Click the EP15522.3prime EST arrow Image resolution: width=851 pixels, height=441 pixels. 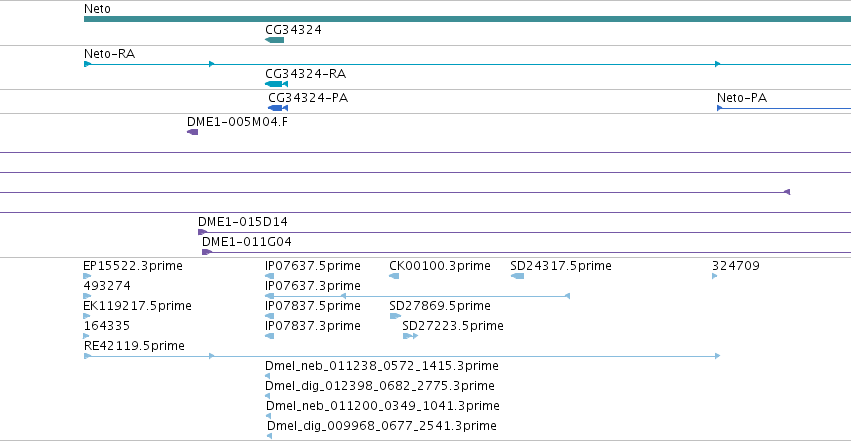coord(87,276)
